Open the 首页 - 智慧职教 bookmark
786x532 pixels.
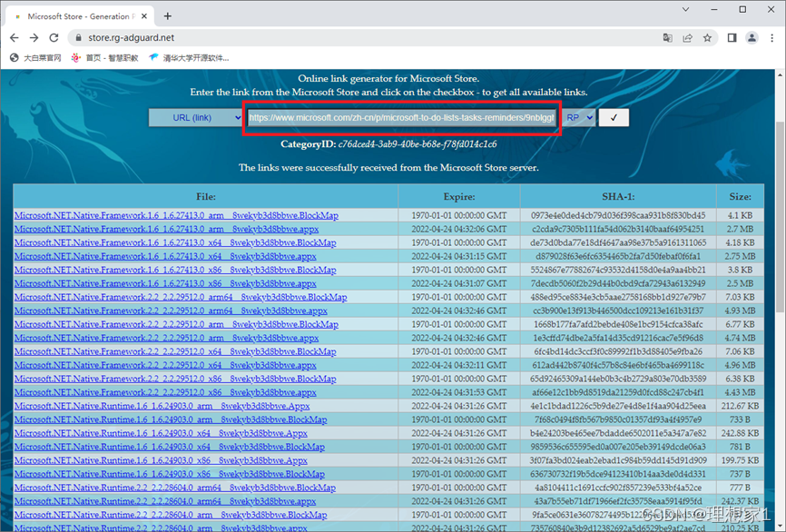[x=104, y=58]
